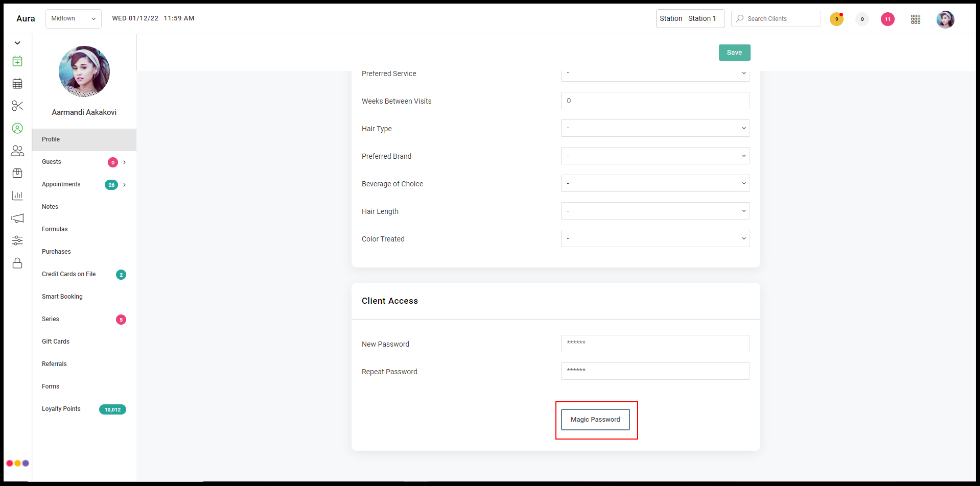Viewport: 980px width, 486px height.
Task: Click the New Password input field
Action: pyautogui.click(x=655, y=344)
